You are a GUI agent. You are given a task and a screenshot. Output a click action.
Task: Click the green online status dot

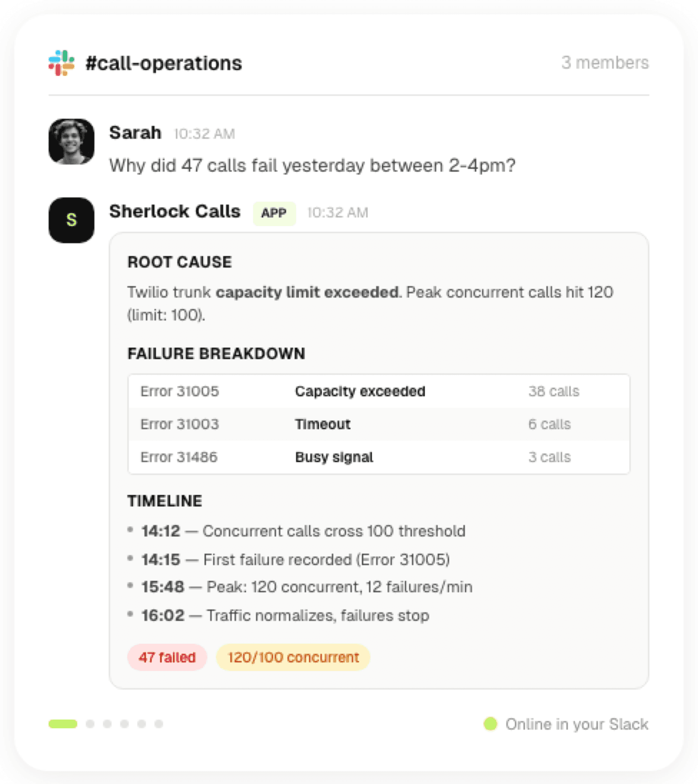coord(490,724)
